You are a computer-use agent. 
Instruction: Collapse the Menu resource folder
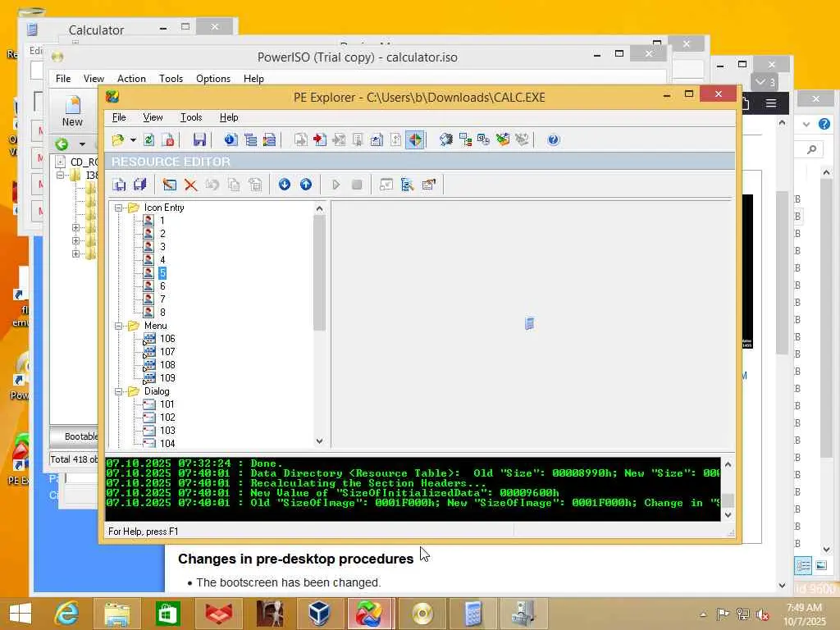(x=118, y=326)
